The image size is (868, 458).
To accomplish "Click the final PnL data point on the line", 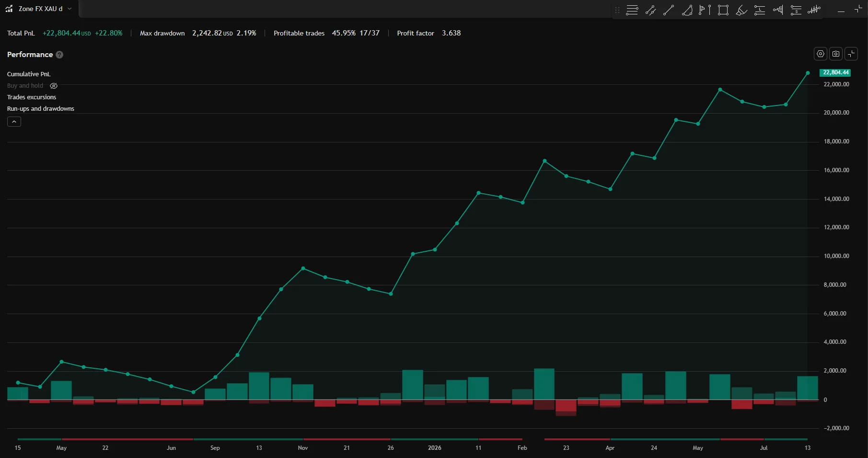I will pos(808,73).
